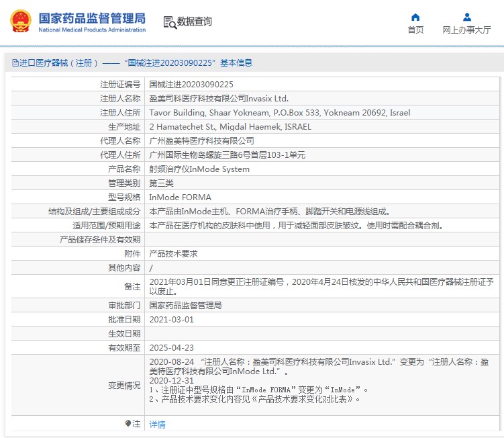Viewport: 504px width, 438px height.
Task: Select the 2020-08-24 change record text
Action: (319, 367)
